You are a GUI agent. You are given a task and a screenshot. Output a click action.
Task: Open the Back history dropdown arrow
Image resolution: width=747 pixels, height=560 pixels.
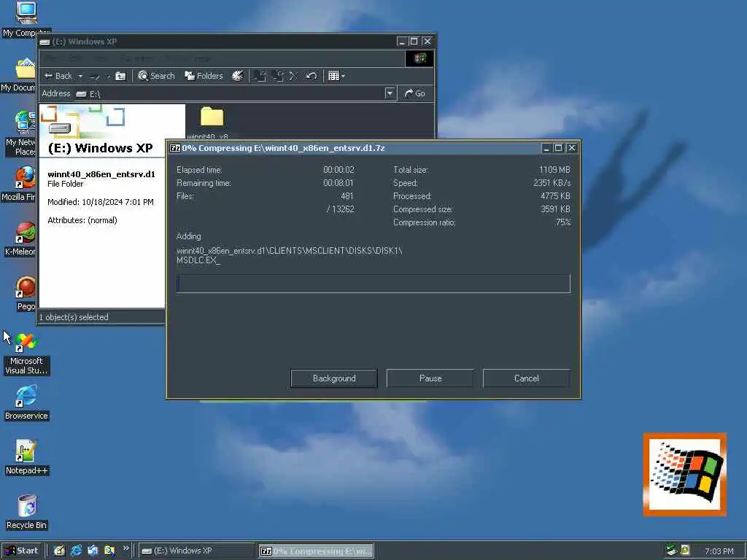tap(80, 76)
